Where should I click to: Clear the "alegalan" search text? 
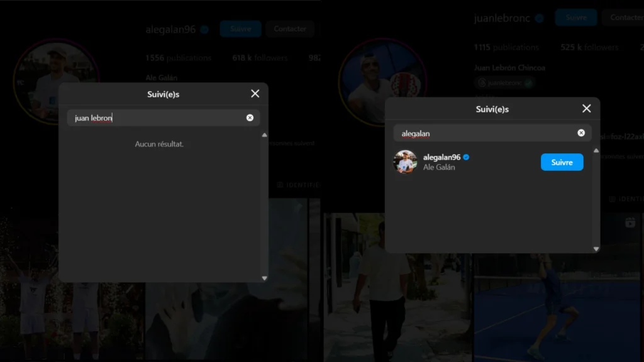pyautogui.click(x=580, y=133)
